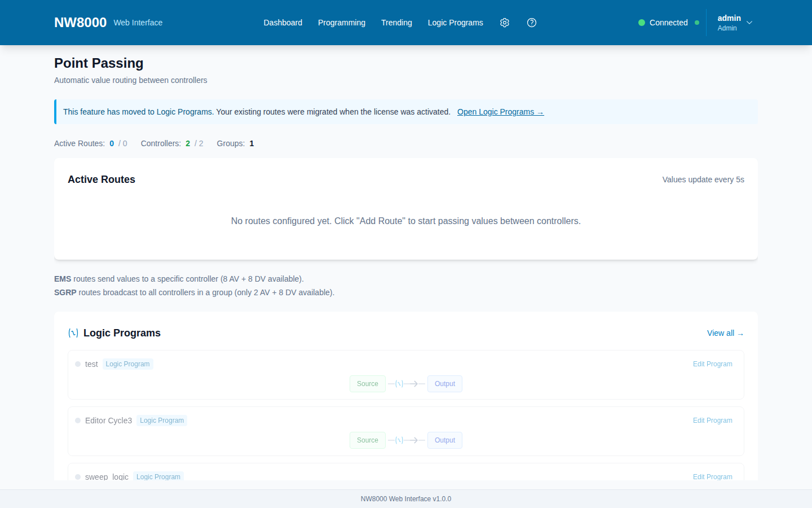Click the status dot beside Editor Cycle3
The width and height of the screenshot is (812, 508).
[78, 421]
